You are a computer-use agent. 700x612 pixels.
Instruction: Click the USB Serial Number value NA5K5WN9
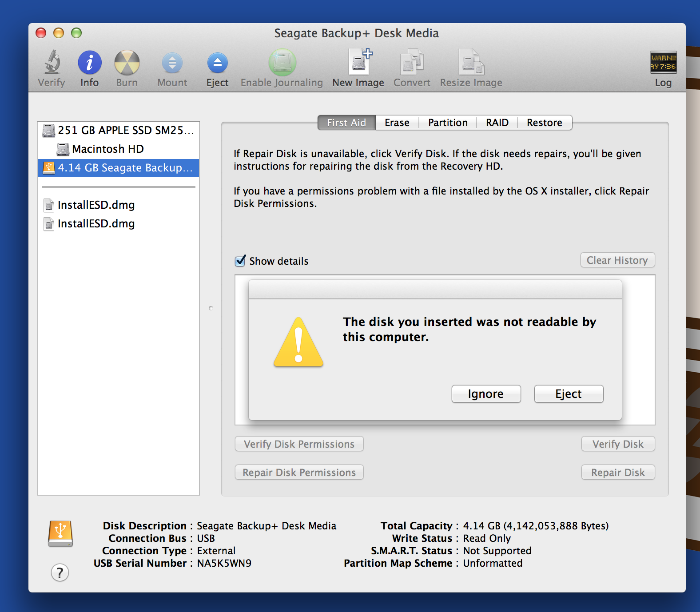click(224, 563)
